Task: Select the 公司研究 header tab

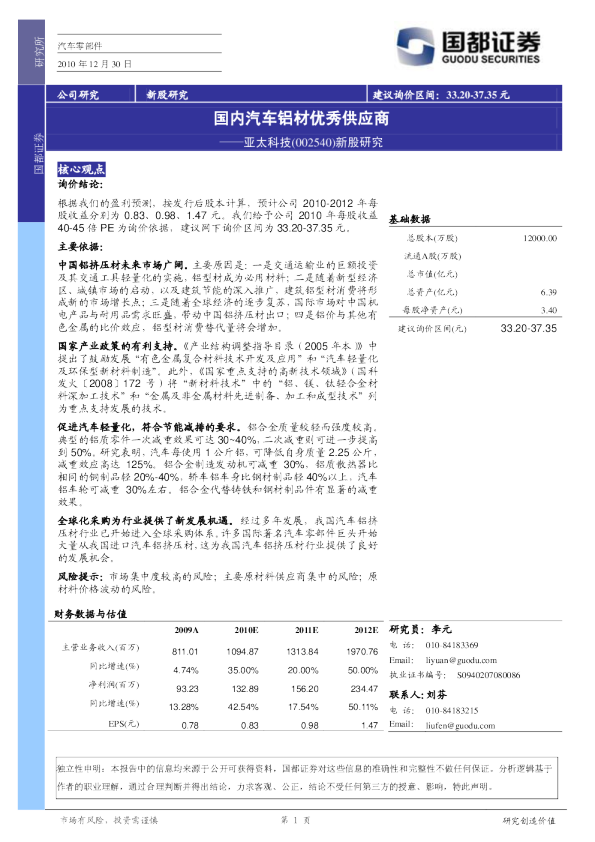Action: [78, 95]
